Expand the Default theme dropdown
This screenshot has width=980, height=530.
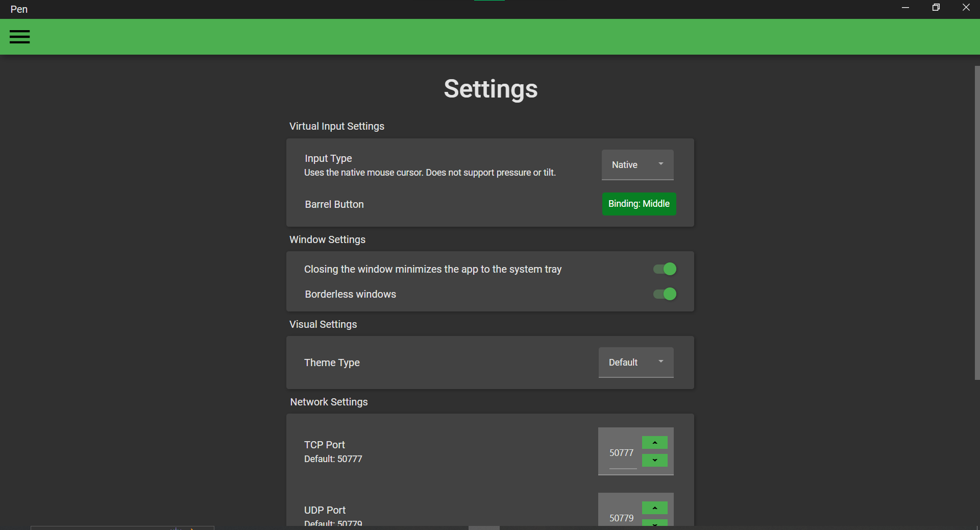[x=624, y=363]
